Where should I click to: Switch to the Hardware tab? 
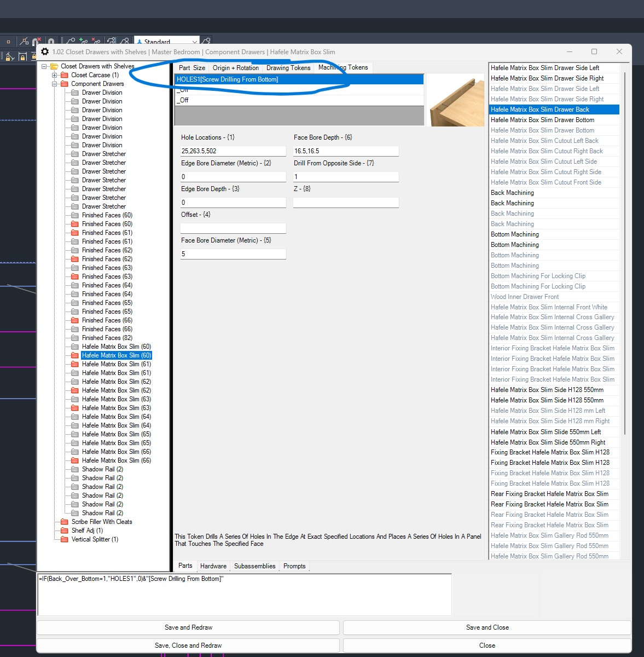tap(213, 566)
